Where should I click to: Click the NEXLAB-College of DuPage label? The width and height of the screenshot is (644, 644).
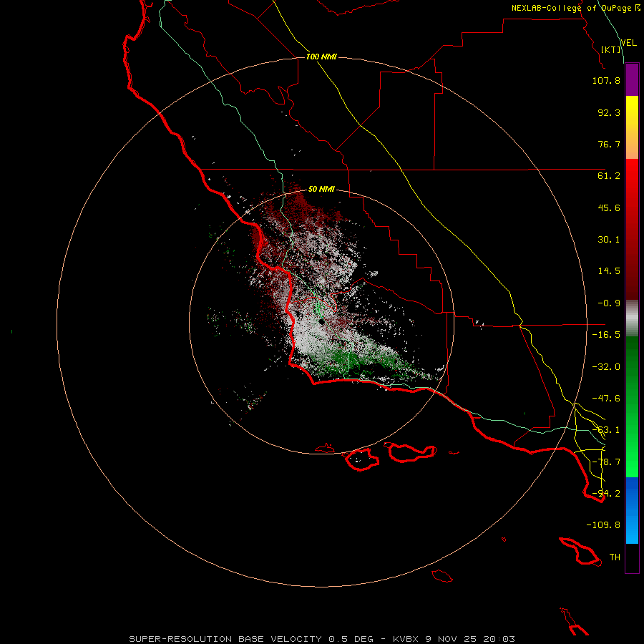[575, 8]
